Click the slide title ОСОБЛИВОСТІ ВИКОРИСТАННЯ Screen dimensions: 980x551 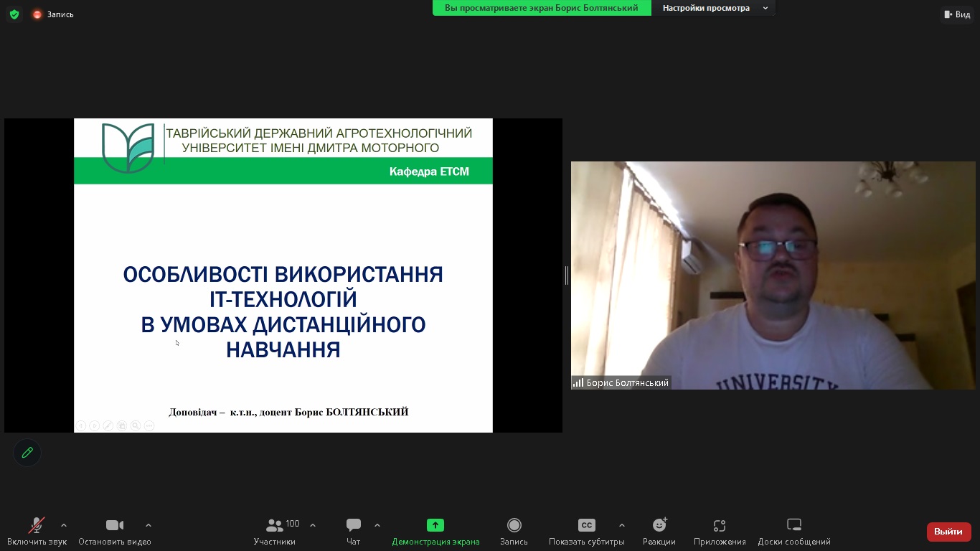[x=283, y=275]
